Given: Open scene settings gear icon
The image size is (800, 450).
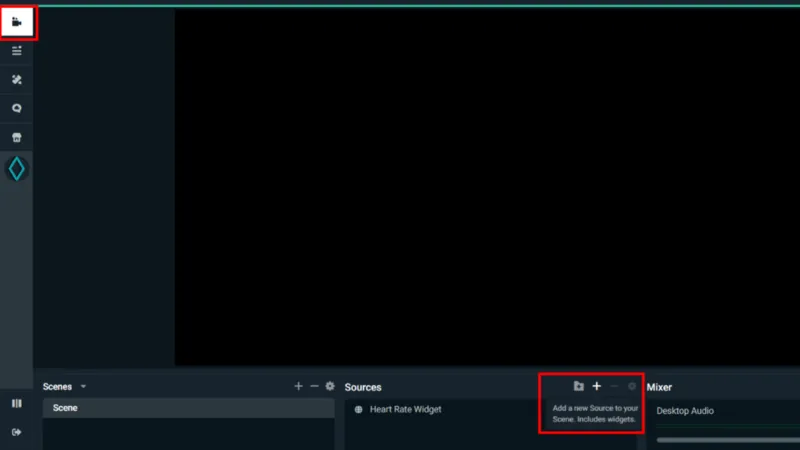Looking at the screenshot, I should pyautogui.click(x=330, y=386).
